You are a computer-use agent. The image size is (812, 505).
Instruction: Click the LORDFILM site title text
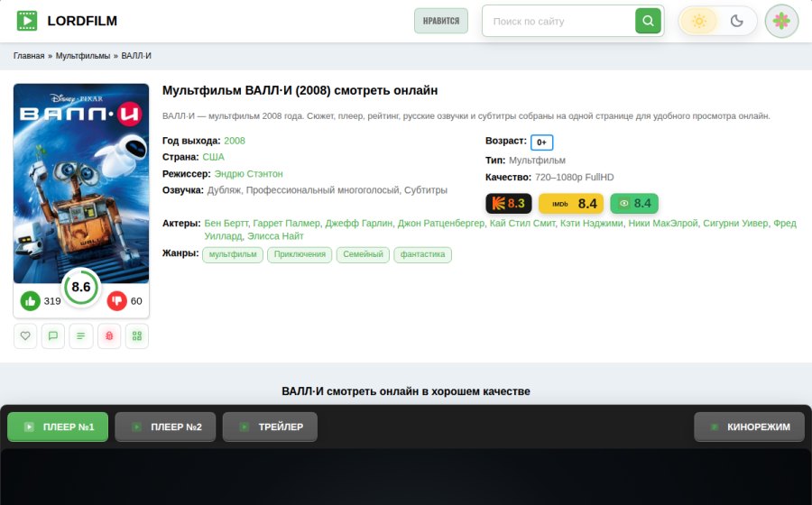click(x=82, y=21)
